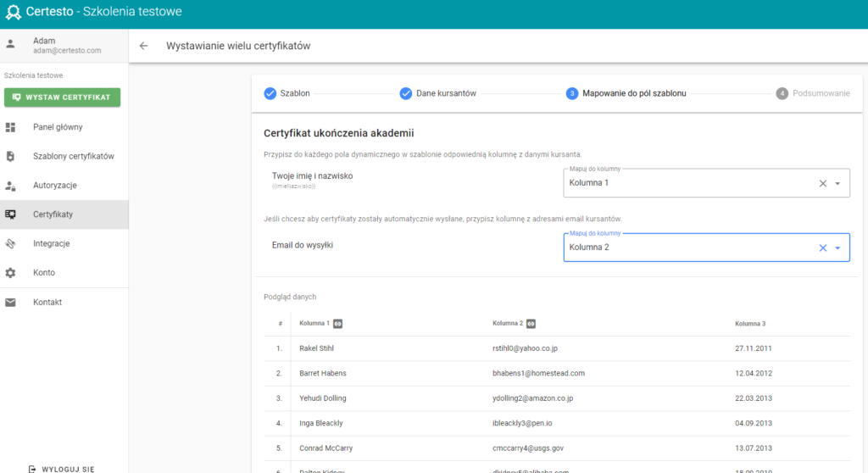Click the rstihl0@yahoo.co.jp email cell

tap(525, 348)
